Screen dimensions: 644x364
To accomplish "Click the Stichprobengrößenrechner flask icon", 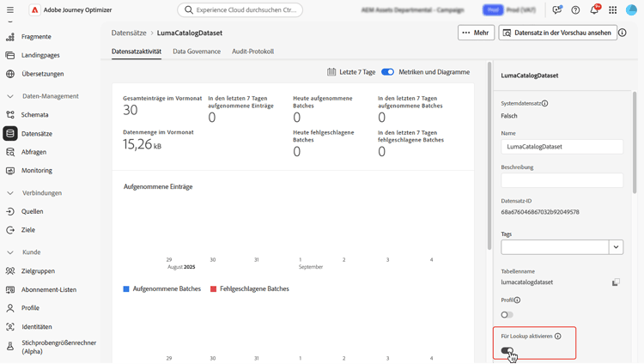I will (x=10, y=347).
